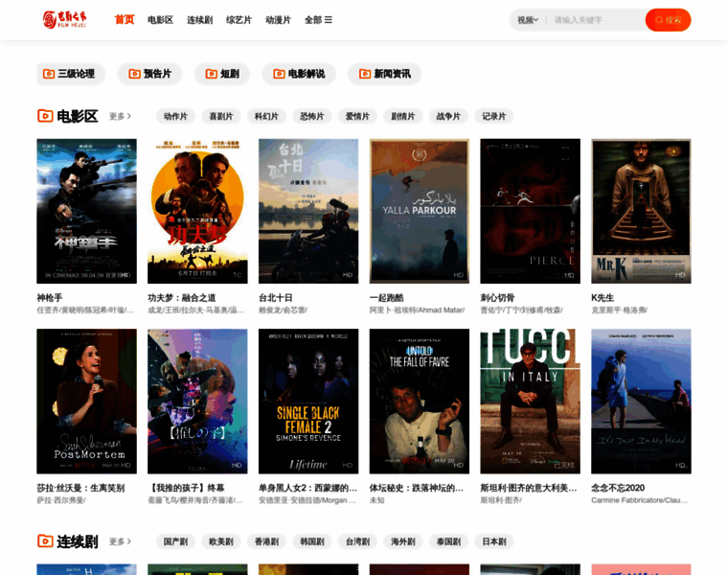Open the PostMortem comedy special poster

click(x=87, y=402)
